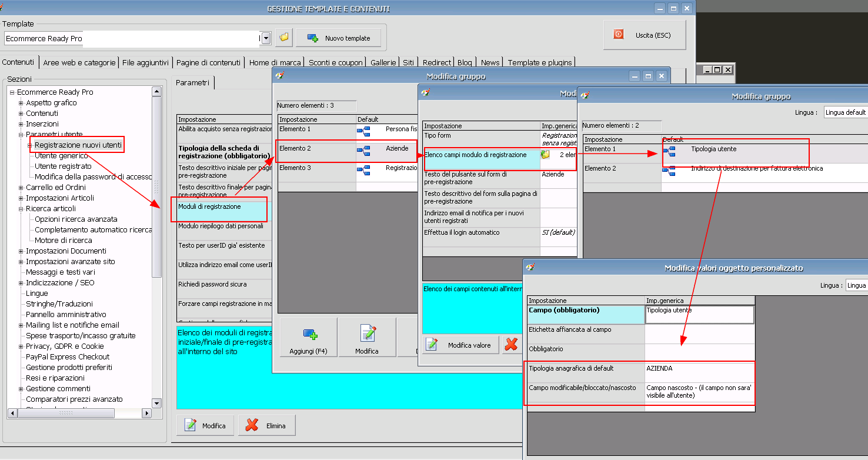Select the Effettua il login automatico row
This screenshot has width=868, height=460.
(499, 238)
